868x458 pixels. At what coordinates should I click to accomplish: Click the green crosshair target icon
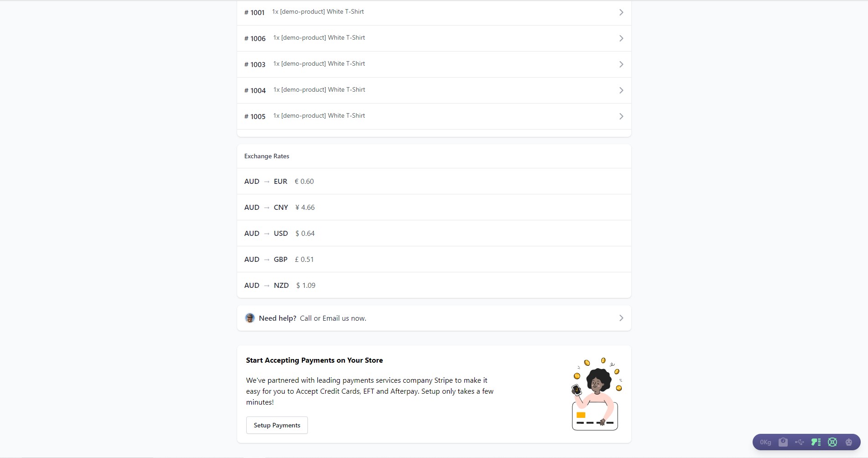pyautogui.click(x=832, y=442)
